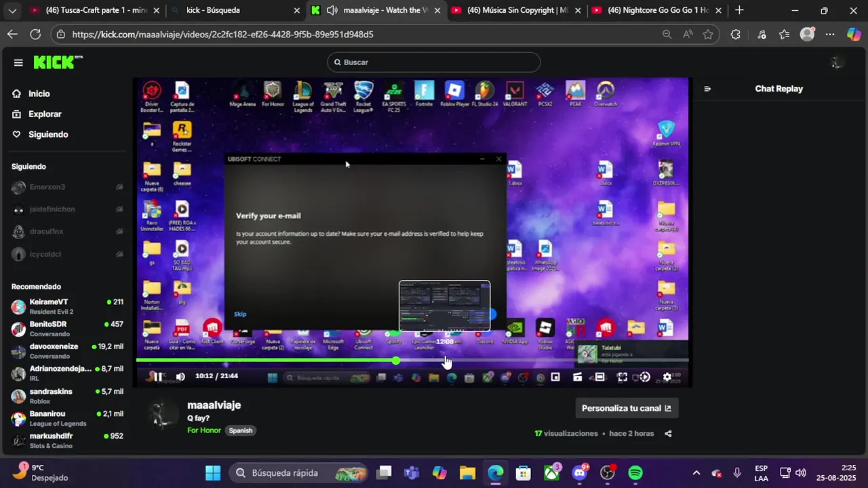The width and height of the screenshot is (868, 488).
Task: Click Personaliza tu canal button
Action: 627,408
